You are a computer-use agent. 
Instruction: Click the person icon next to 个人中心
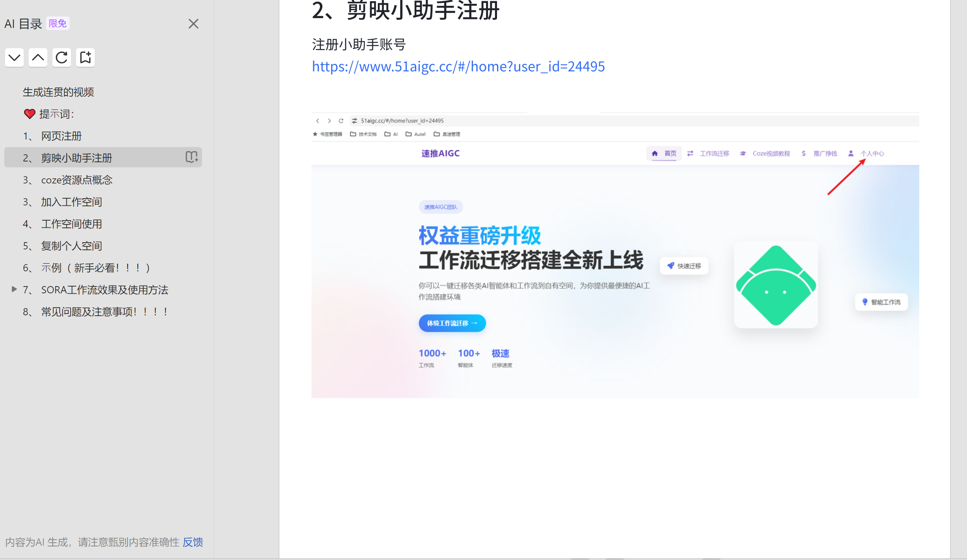850,153
